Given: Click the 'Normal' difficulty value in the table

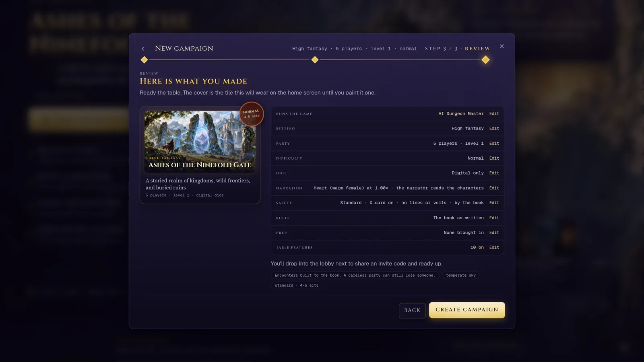Looking at the screenshot, I should tap(475, 158).
